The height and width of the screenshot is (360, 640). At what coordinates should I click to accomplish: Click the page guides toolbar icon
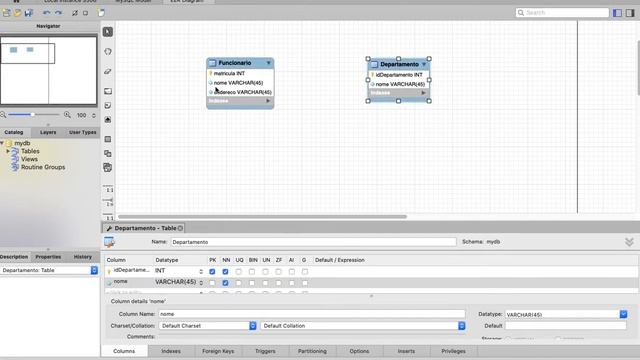pyautogui.click(x=85, y=13)
